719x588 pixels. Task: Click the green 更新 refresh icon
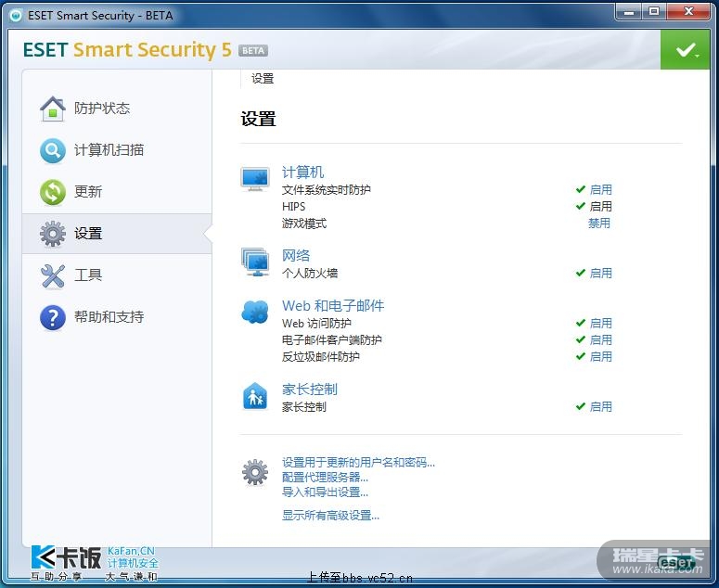(x=53, y=192)
